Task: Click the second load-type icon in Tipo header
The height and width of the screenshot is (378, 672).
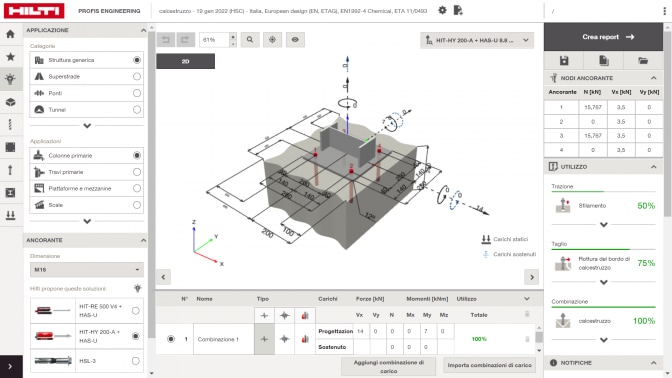Action: click(x=285, y=315)
